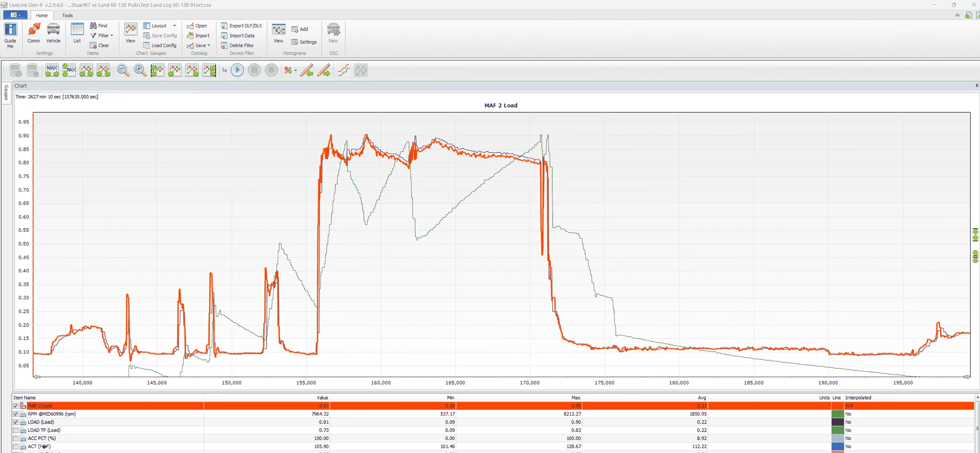980x453 pixels.
Task: Import a datalog
Action: click(198, 35)
